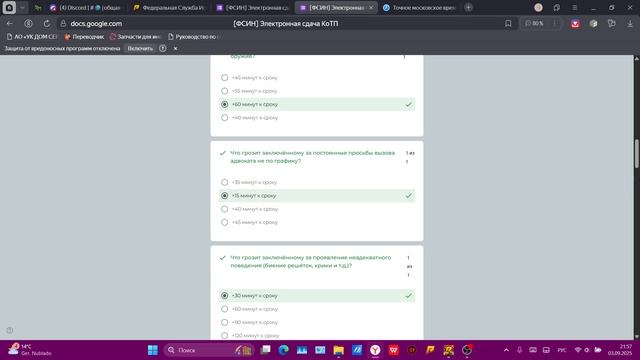This screenshot has height=360, width=640.
Task: Go back to previous page
Action: [x=10, y=24]
